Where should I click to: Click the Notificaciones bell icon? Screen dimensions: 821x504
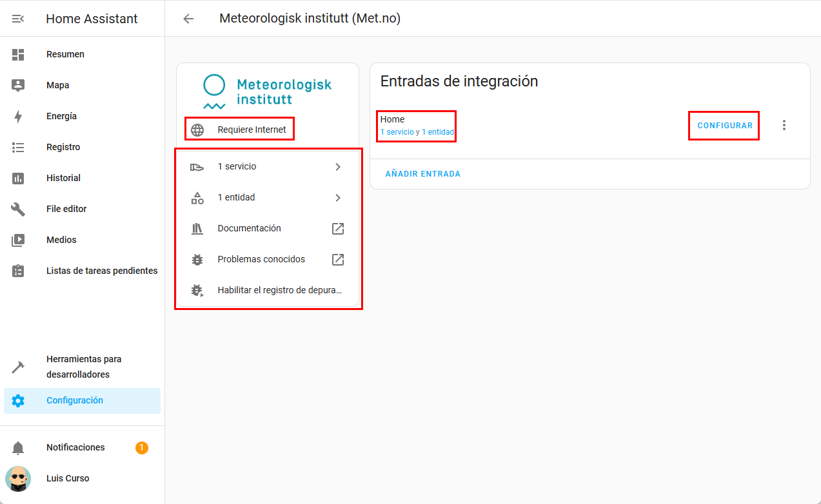click(18, 448)
